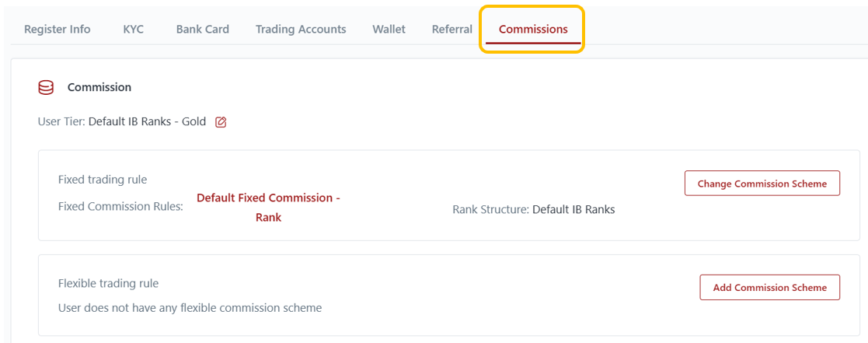View the Referral tab

click(x=452, y=30)
